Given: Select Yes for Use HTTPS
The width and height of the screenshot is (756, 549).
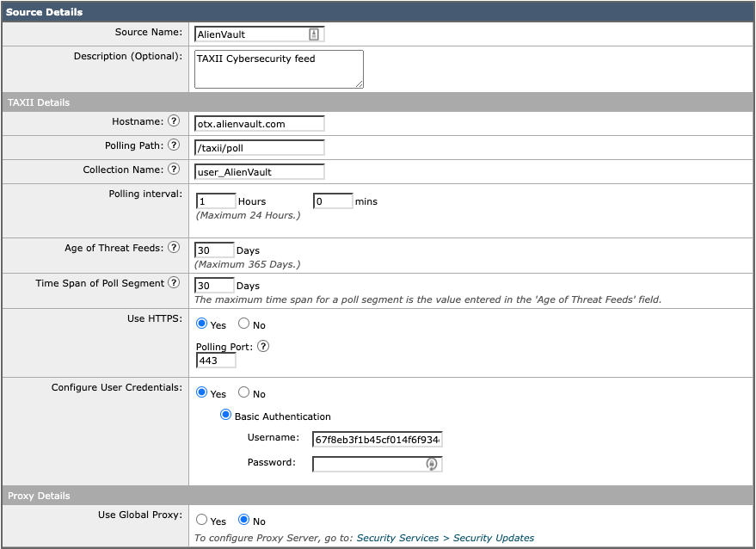Looking at the screenshot, I should 201,324.
